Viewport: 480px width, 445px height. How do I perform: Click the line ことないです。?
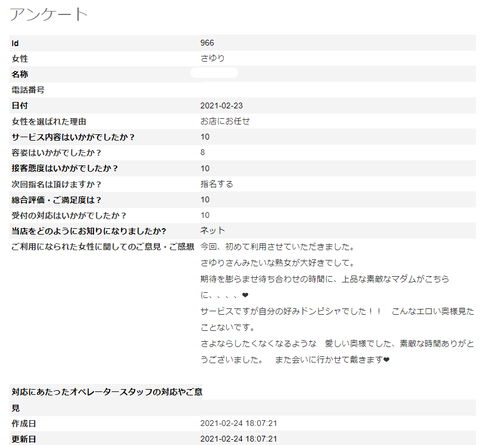pyautogui.click(x=228, y=328)
